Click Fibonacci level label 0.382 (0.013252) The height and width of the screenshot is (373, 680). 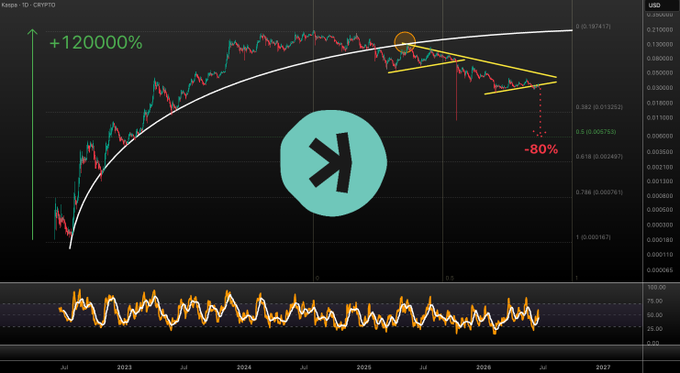599,107
